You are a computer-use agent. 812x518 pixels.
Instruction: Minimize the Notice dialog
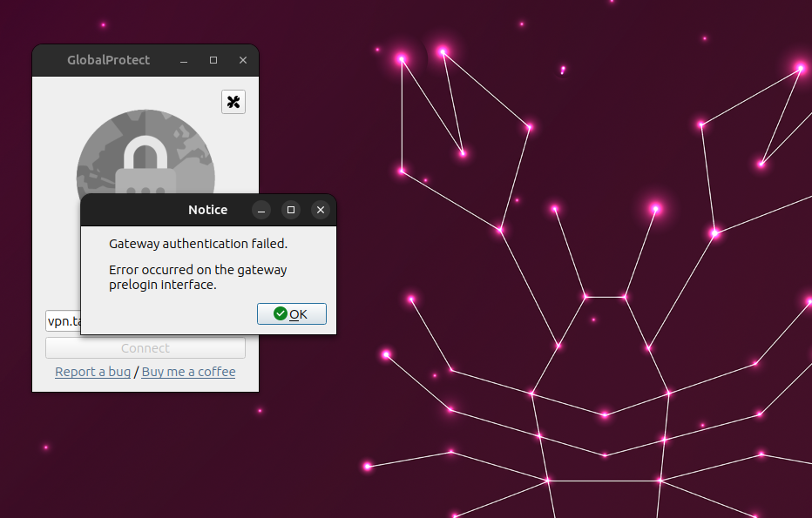pyautogui.click(x=261, y=210)
